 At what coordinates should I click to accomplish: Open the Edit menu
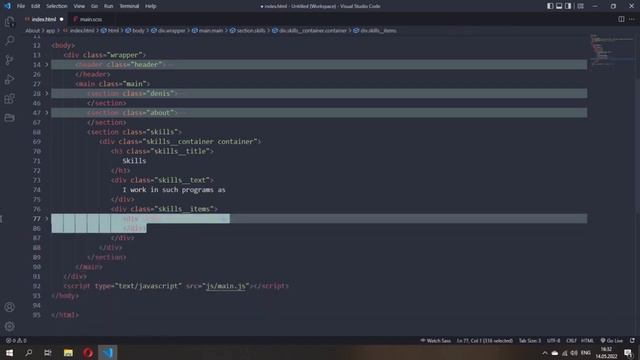pos(36,6)
